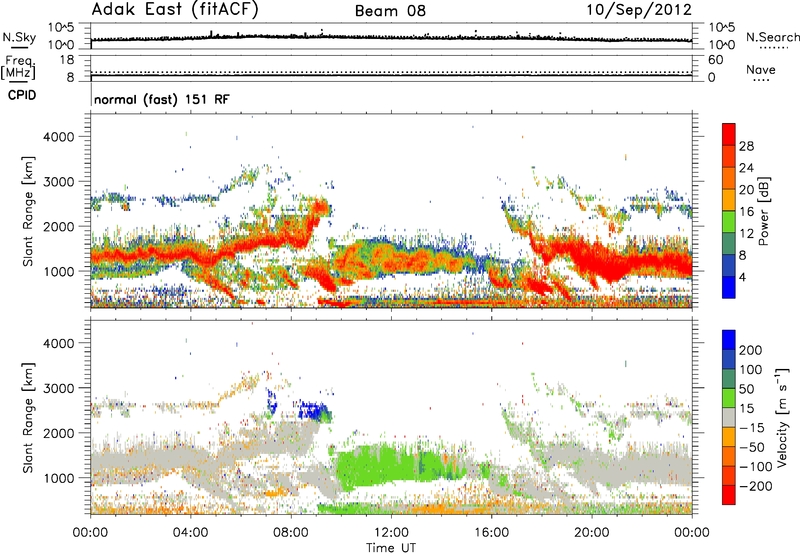
Task: Click the '18' tick on frequency axis
Action: point(66,60)
